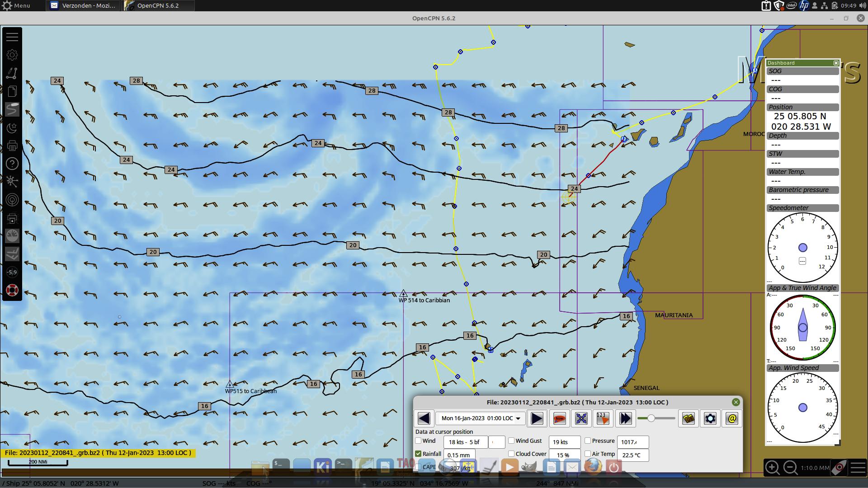Click the -5.9 toolbar plugin icon
Image resolution: width=868 pixels, height=488 pixels.
(12, 272)
